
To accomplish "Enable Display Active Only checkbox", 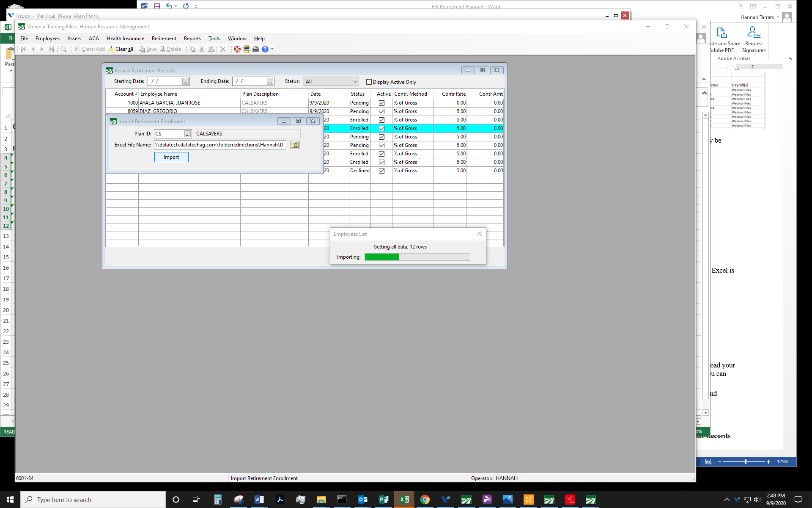I will pyautogui.click(x=369, y=82).
